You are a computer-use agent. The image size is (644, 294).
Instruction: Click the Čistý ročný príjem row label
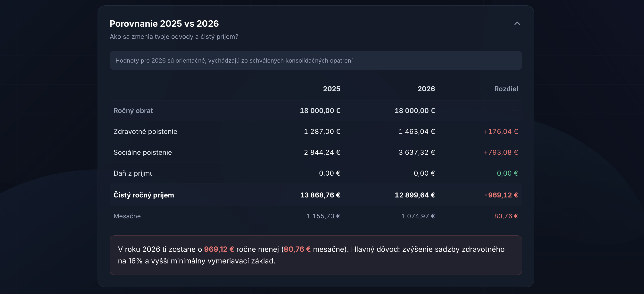coord(143,195)
